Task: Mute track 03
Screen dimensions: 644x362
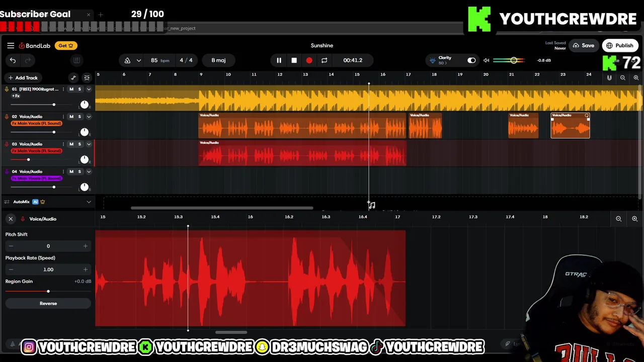Action: coord(71,144)
